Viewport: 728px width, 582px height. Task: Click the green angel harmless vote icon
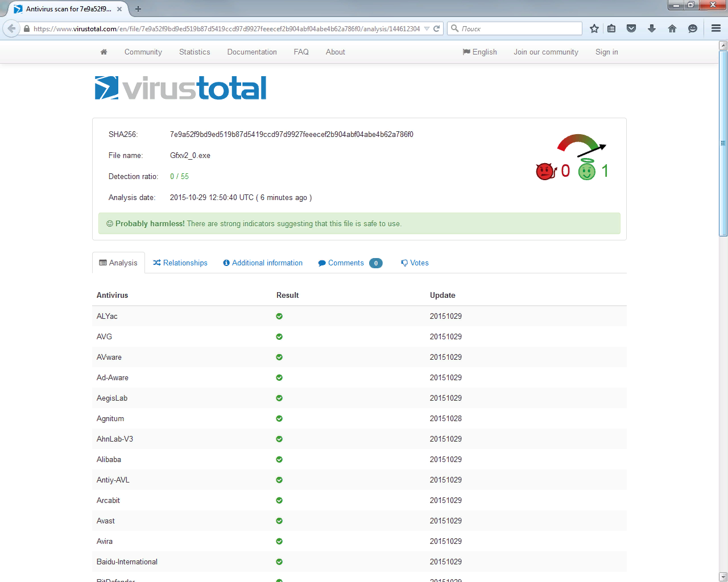click(x=587, y=169)
